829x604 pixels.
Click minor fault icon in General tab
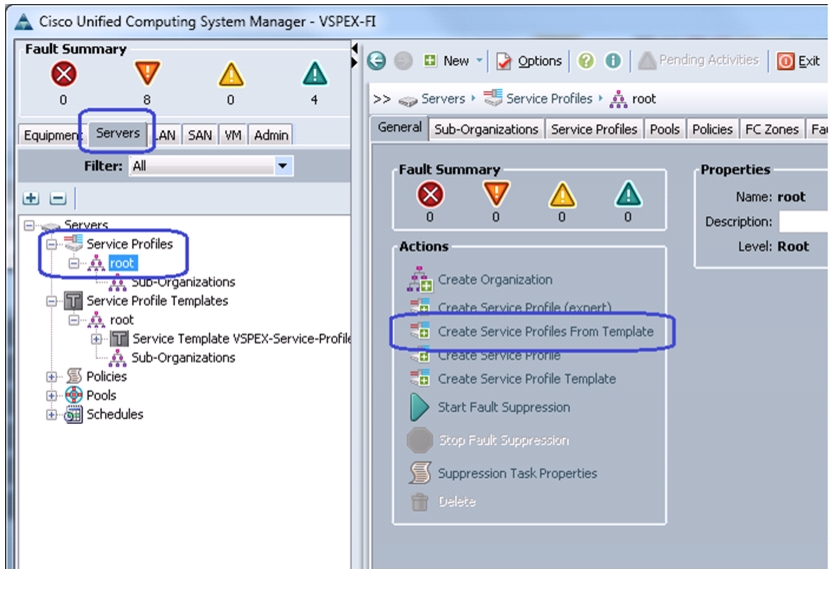[562, 195]
